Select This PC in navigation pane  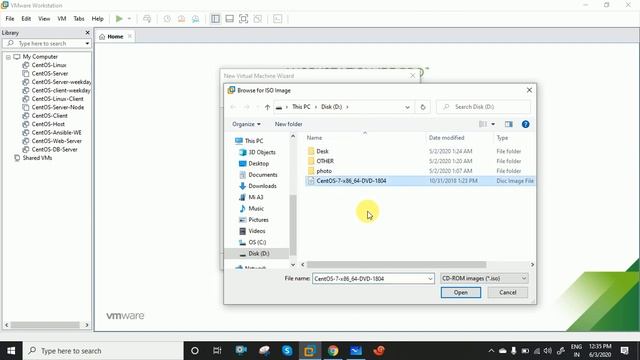(254, 141)
